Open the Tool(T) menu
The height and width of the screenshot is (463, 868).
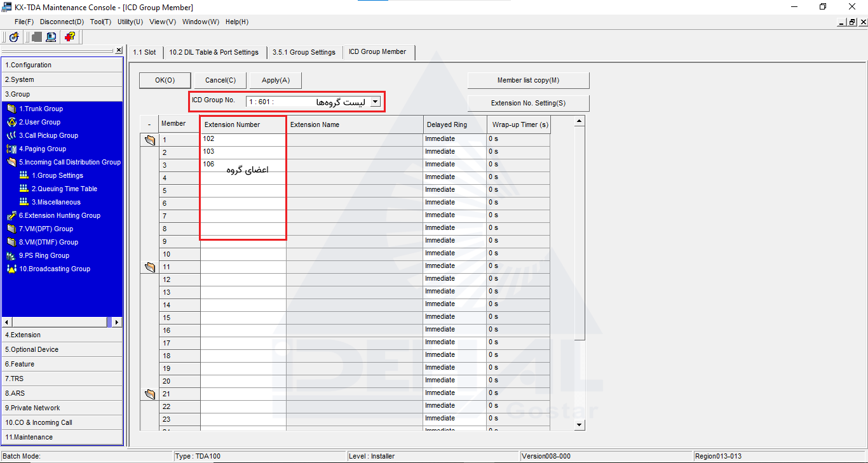[x=100, y=22]
